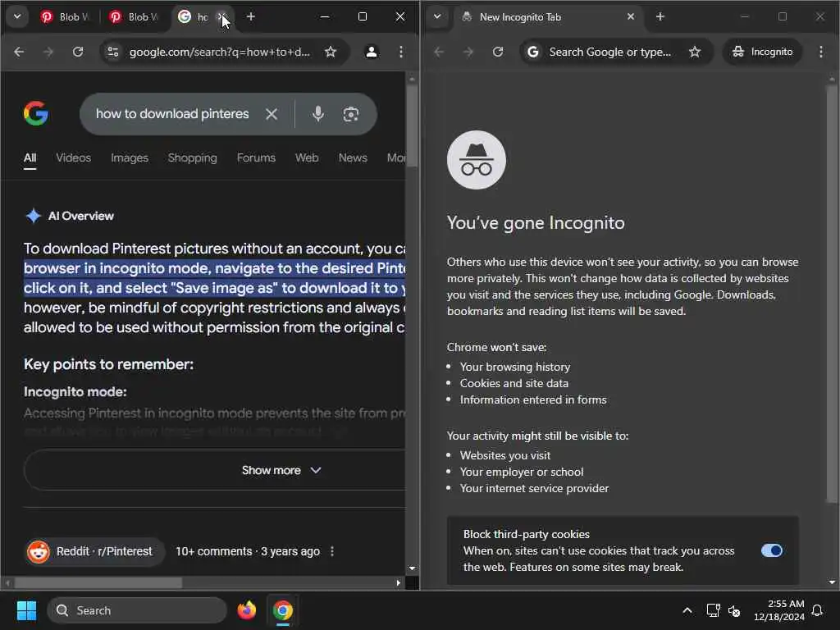Screen dimensions: 840x630
Task: Switch to Forums results tab
Action: [x=256, y=158]
